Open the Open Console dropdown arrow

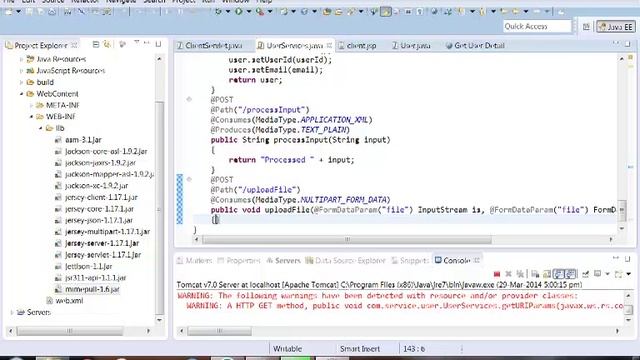pos(629,274)
